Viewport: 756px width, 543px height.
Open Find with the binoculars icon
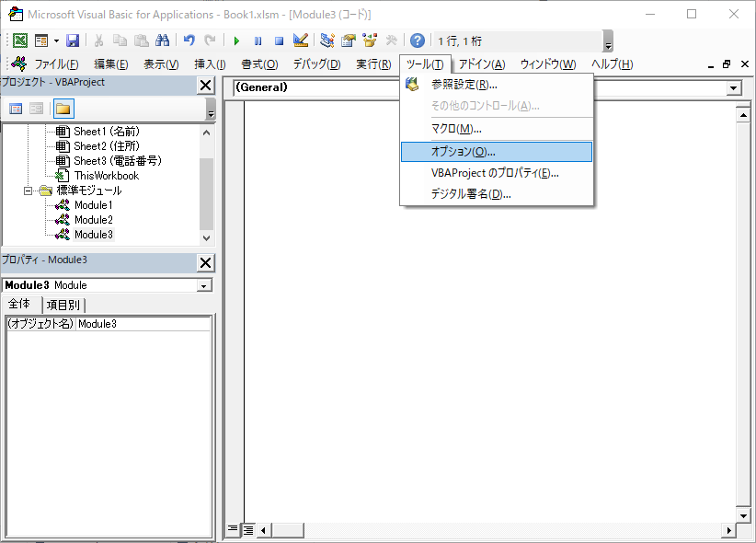163,40
